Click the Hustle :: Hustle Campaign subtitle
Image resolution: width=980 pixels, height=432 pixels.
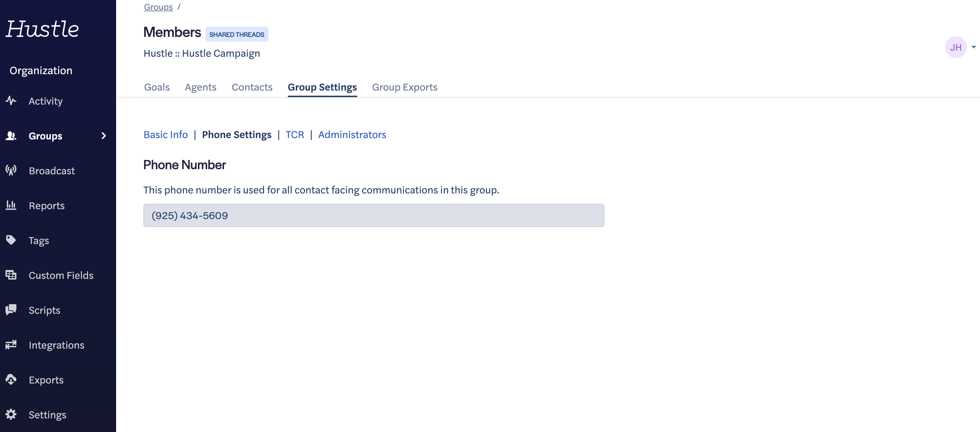coord(201,53)
